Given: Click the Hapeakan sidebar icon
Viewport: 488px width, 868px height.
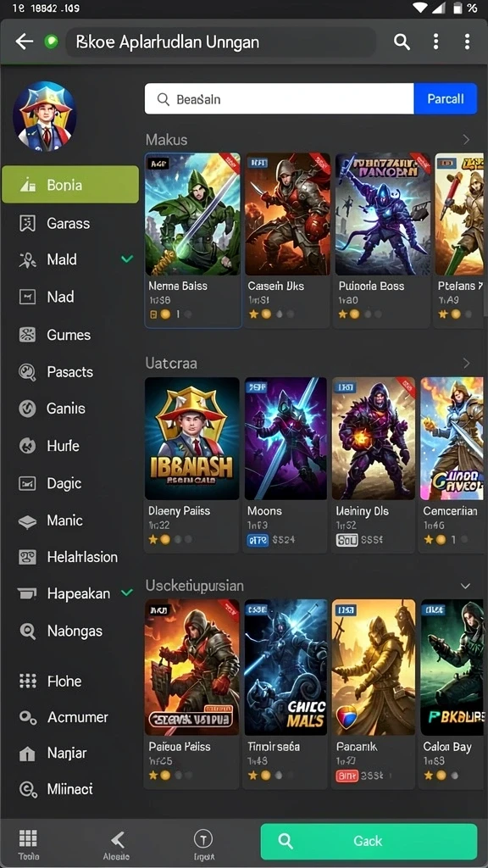Looking at the screenshot, I should [x=27, y=593].
